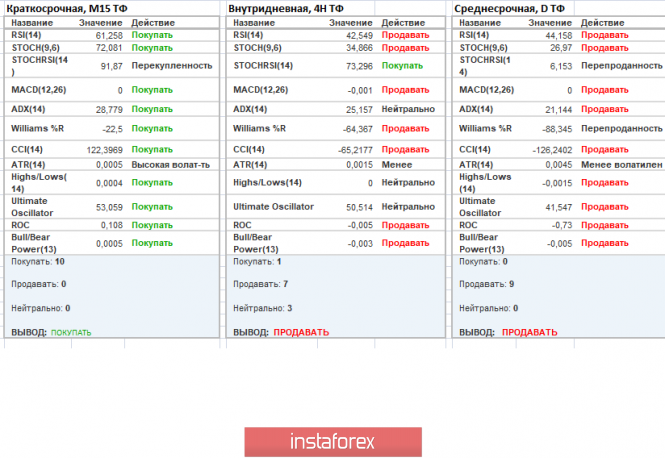Click red 'ПРОДАВАТЬ' conclusion in 4H table

[301, 332]
